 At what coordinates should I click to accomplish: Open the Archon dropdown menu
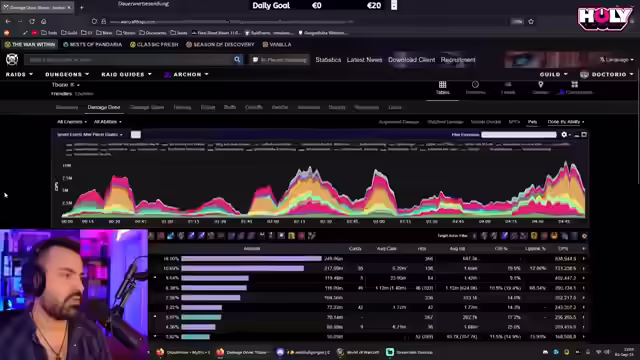point(186,74)
